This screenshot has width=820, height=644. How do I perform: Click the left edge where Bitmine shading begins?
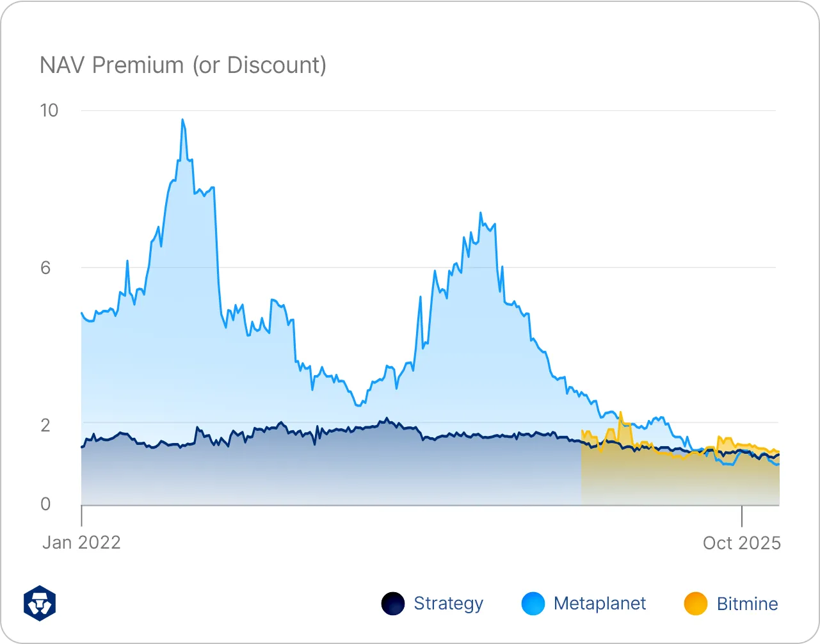[x=582, y=467]
